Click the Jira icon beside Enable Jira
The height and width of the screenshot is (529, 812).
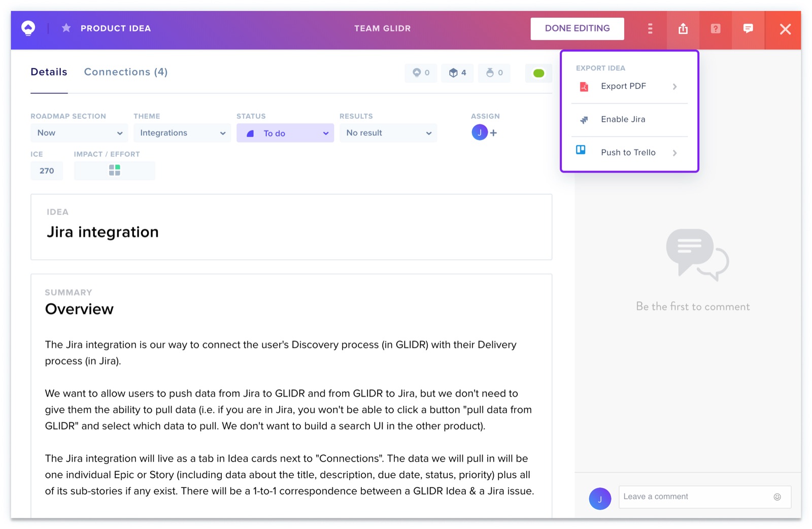point(584,120)
